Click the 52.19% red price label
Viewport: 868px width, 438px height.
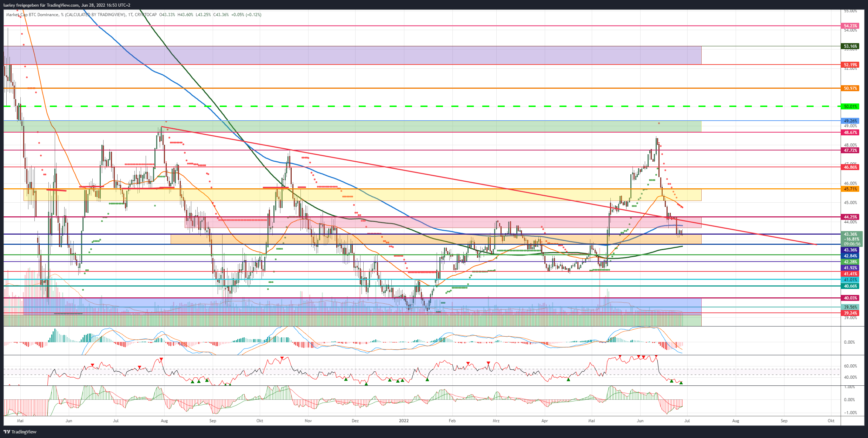[x=850, y=65]
